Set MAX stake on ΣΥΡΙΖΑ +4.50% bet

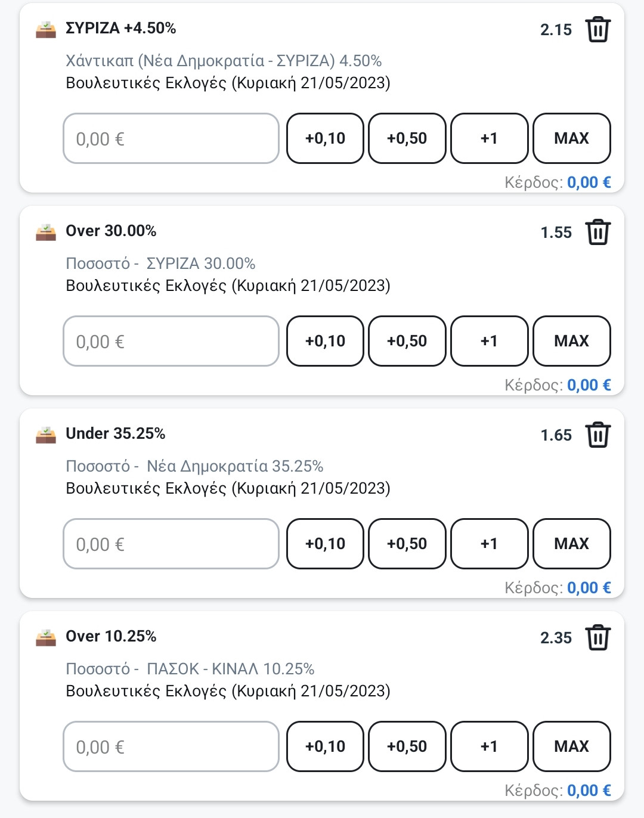click(x=571, y=138)
